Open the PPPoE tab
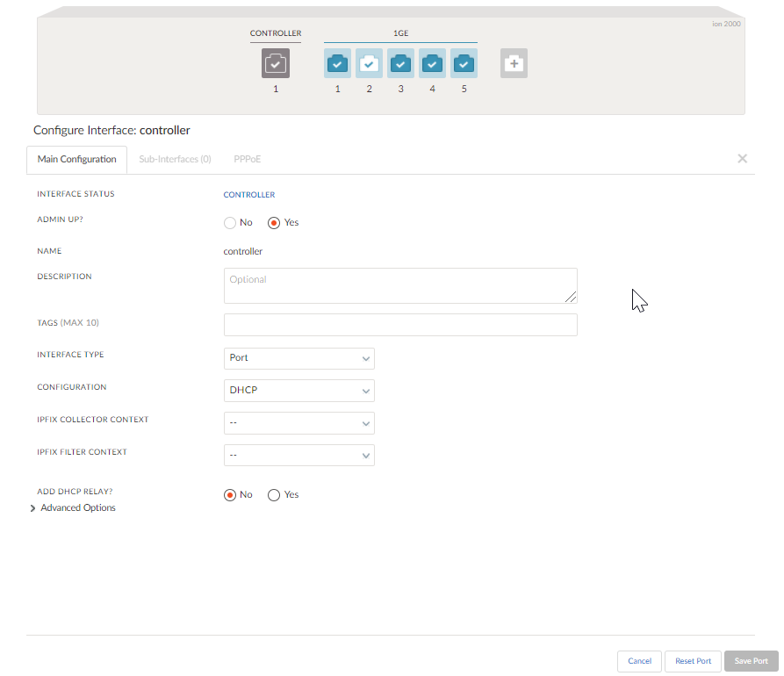Screen dimensions: 784x676 pyautogui.click(x=247, y=159)
